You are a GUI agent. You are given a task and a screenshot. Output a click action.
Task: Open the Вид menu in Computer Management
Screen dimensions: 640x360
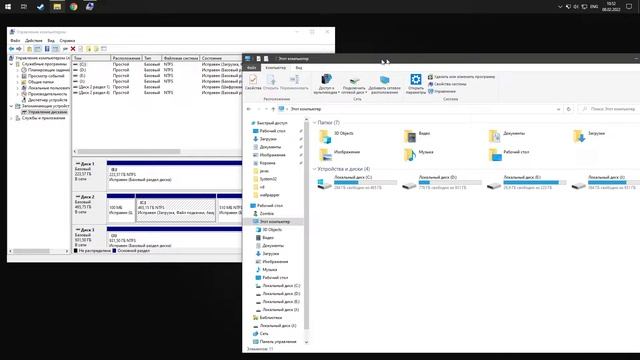click(51, 41)
